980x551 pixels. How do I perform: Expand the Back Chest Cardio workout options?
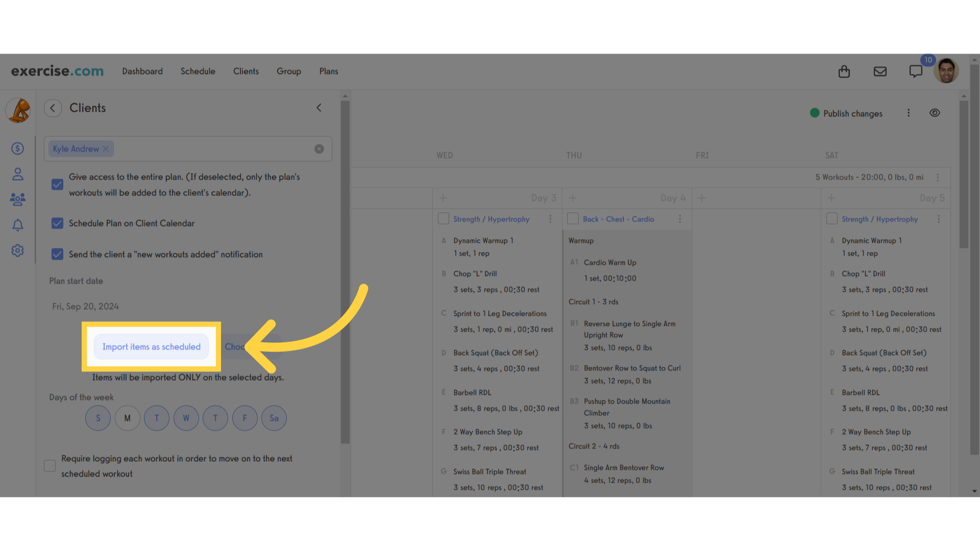click(x=679, y=218)
